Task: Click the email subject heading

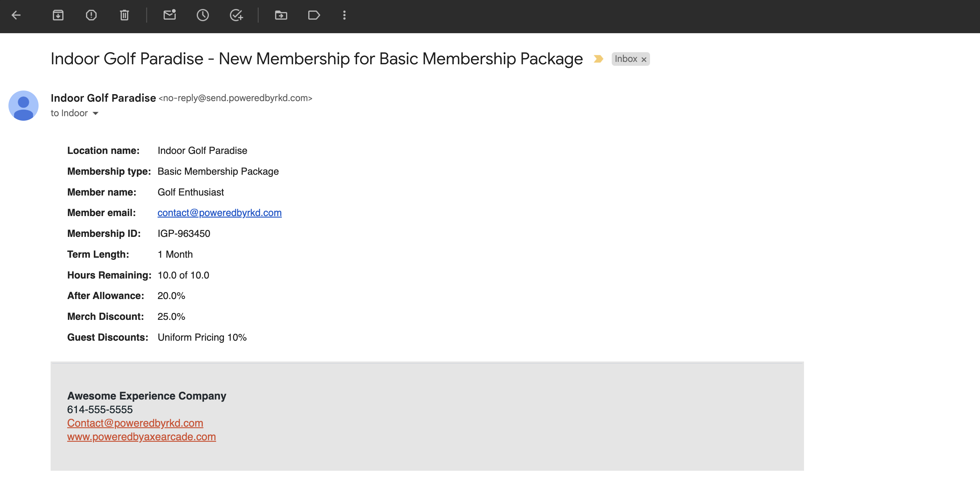Action: tap(316, 59)
